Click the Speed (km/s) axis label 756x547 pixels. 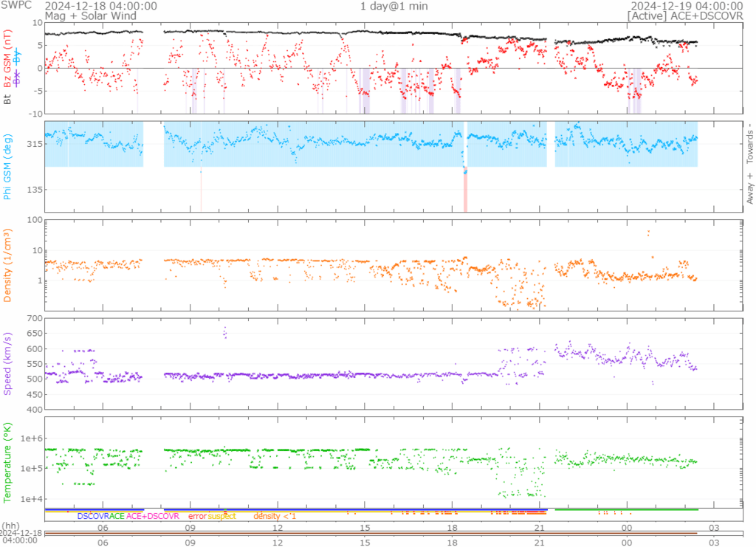click(8, 363)
